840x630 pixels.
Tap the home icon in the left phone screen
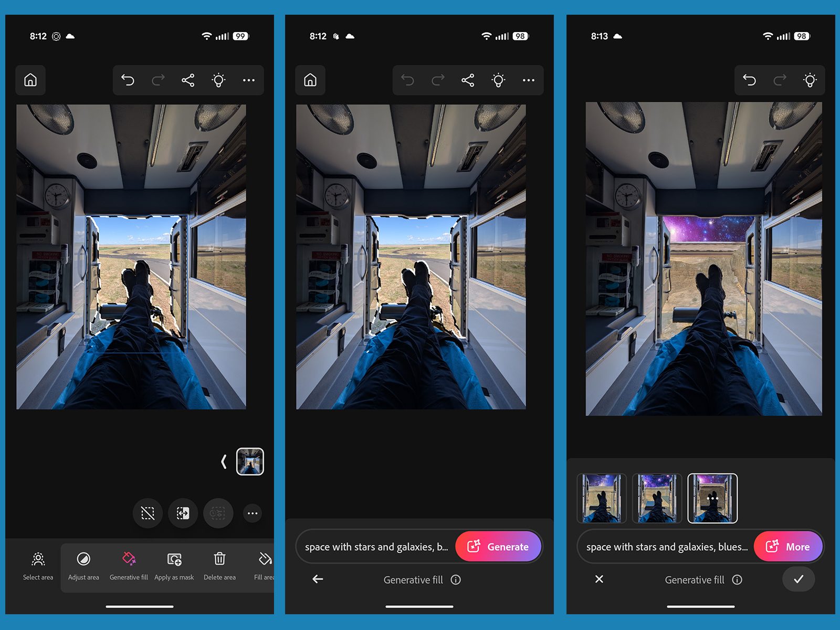click(30, 80)
